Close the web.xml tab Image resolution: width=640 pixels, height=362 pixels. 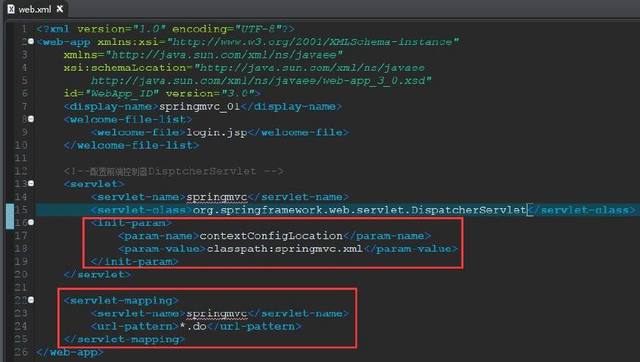60,9
